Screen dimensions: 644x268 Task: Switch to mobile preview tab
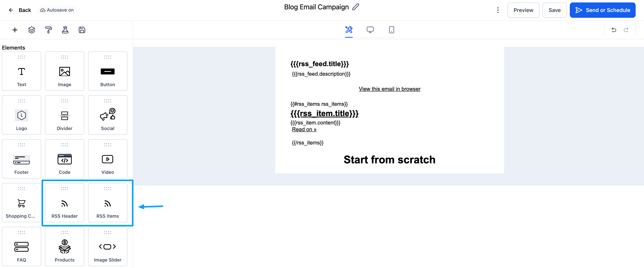point(392,30)
